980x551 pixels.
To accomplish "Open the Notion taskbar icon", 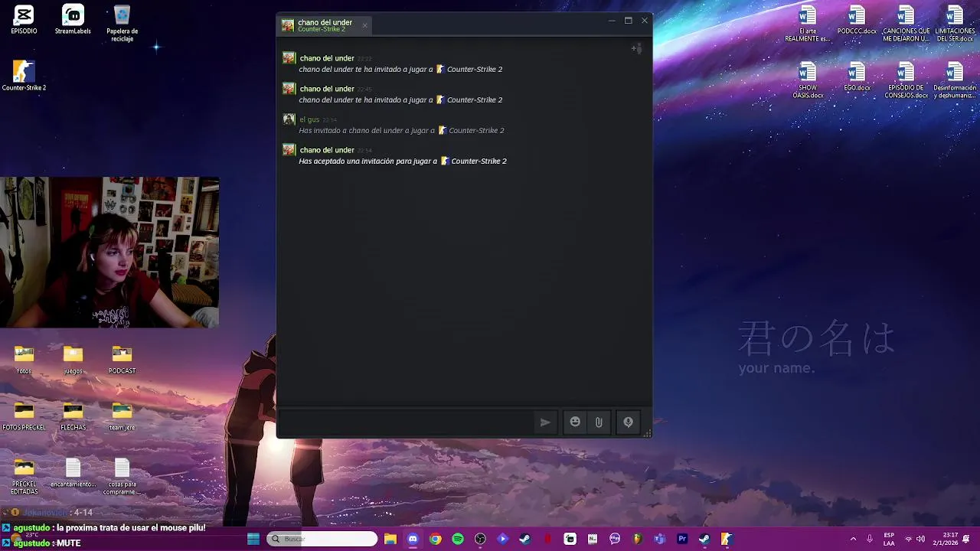I will (593, 539).
